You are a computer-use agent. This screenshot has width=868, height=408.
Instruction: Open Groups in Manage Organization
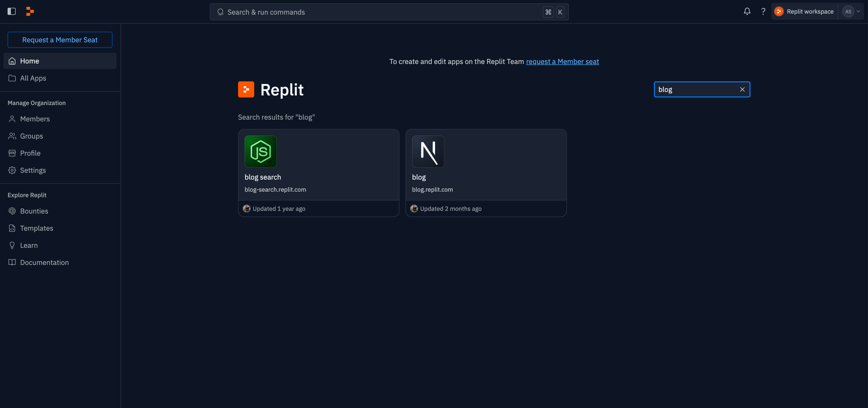[31, 136]
